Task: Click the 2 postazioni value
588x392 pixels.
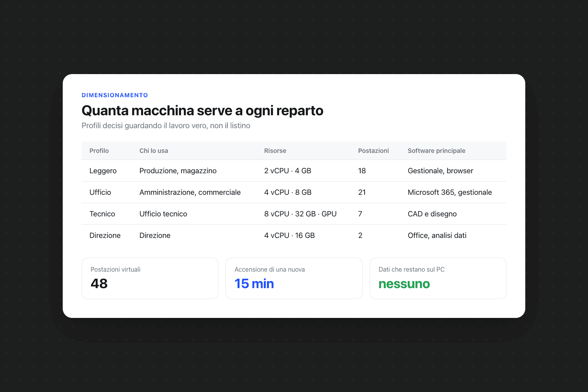Action: (x=360, y=235)
